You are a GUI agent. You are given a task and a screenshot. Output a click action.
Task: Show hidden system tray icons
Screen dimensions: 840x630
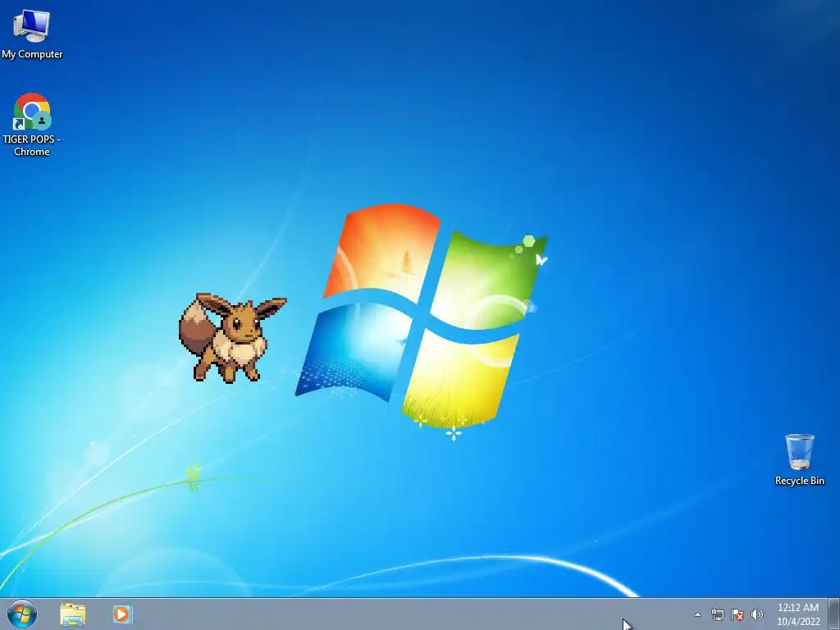tap(697, 614)
